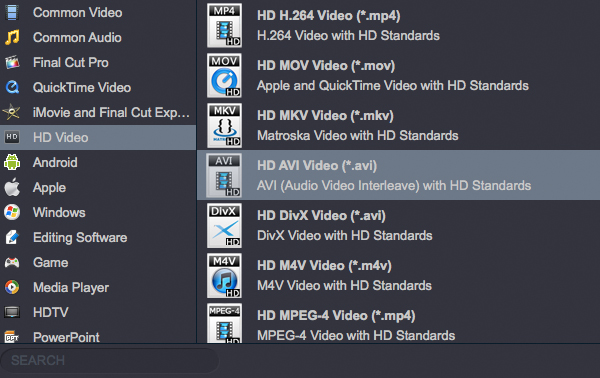Click the PowerPoint PPT icon
Image resolution: width=600 pixels, height=378 pixels.
pyautogui.click(x=12, y=337)
